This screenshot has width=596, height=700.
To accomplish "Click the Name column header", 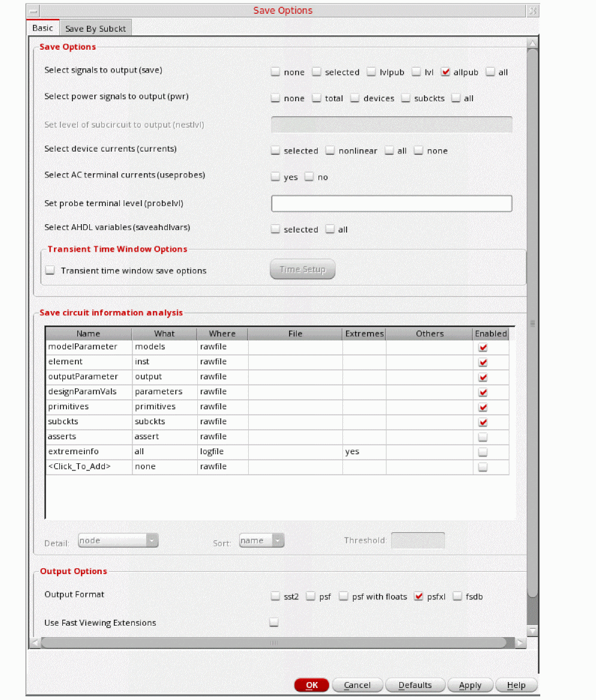I will pyautogui.click(x=89, y=333).
